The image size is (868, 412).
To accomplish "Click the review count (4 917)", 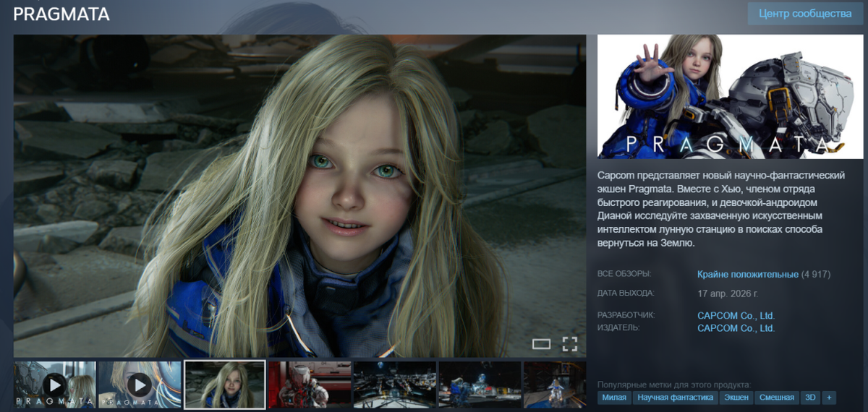I will click(816, 275).
